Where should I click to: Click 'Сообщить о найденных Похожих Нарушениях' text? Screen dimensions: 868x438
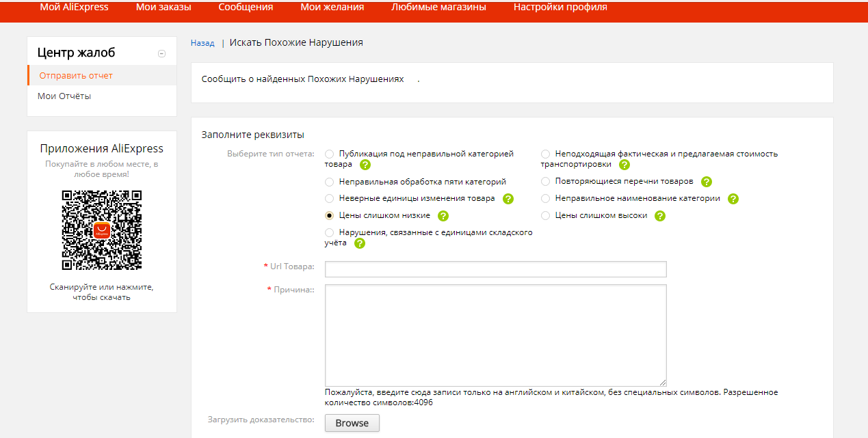point(302,79)
